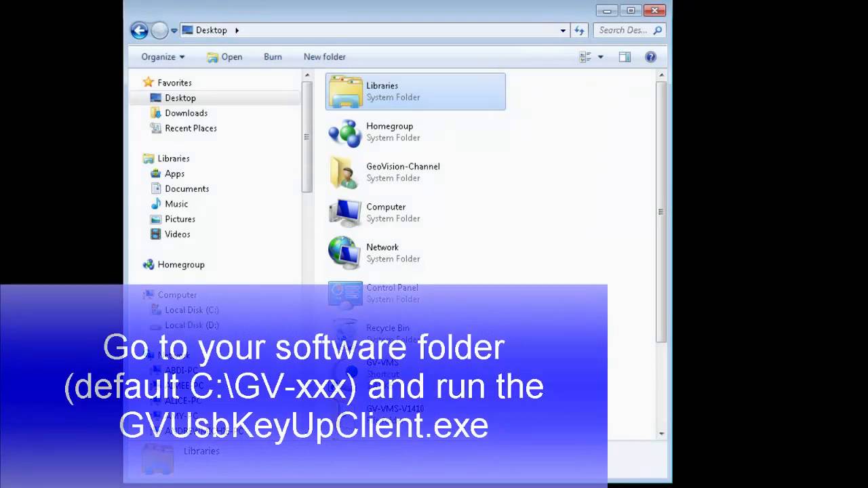Screen dimensions: 868x488
Task: Open the Help button
Action: coord(650,57)
